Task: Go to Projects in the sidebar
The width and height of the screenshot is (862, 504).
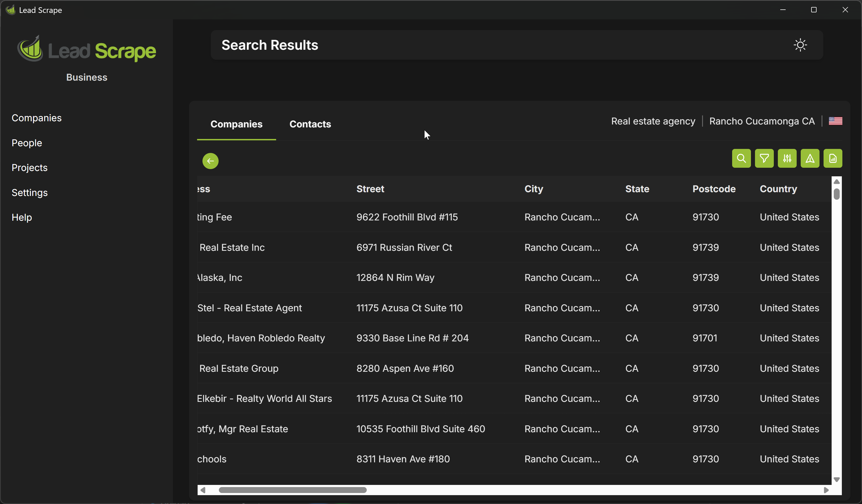Action: [29, 167]
